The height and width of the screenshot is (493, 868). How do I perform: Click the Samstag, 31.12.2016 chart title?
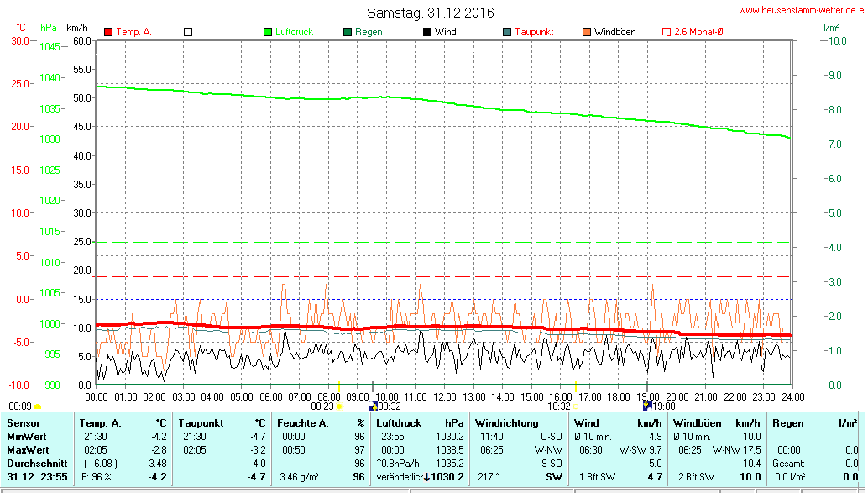431,13
